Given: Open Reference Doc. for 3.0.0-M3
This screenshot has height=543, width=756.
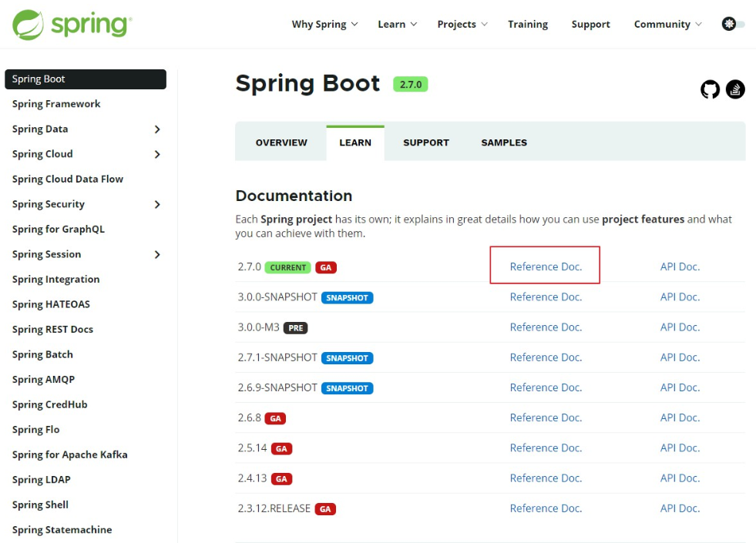Looking at the screenshot, I should tap(546, 327).
